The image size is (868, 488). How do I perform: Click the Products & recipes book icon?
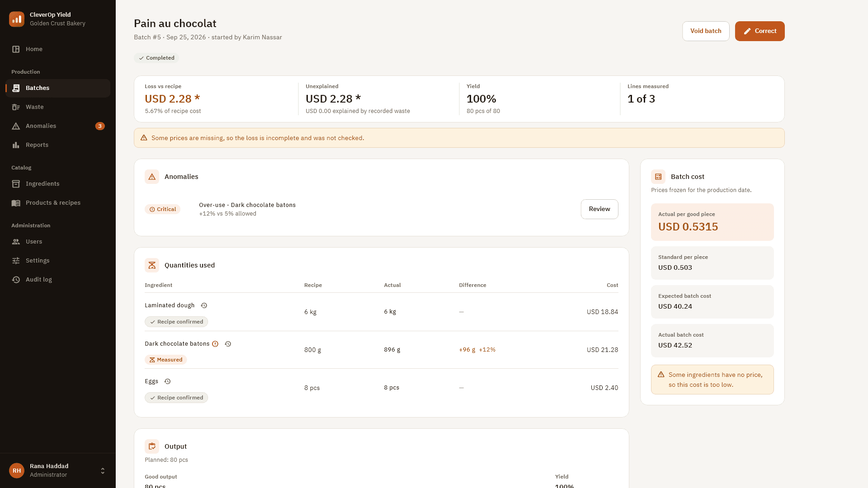pyautogui.click(x=16, y=203)
